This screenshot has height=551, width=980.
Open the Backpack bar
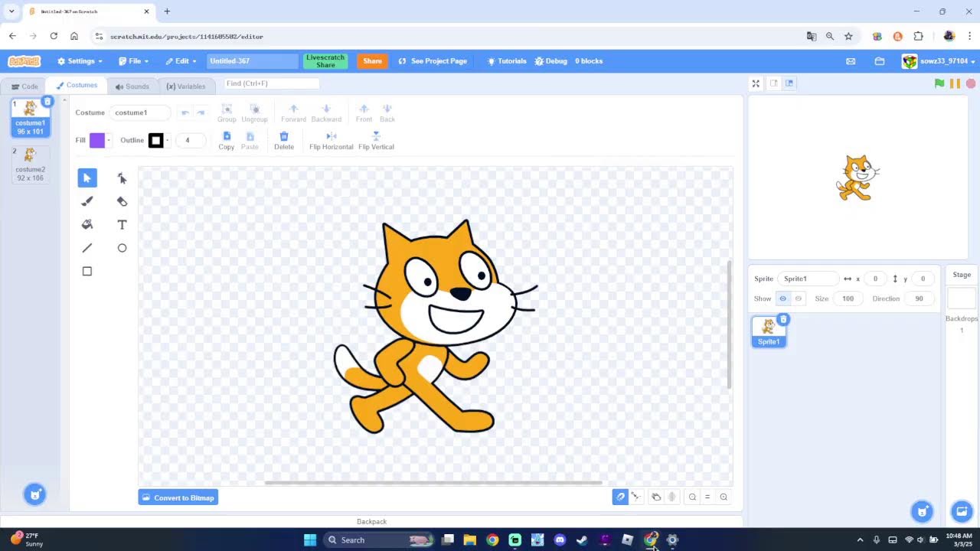pos(371,522)
